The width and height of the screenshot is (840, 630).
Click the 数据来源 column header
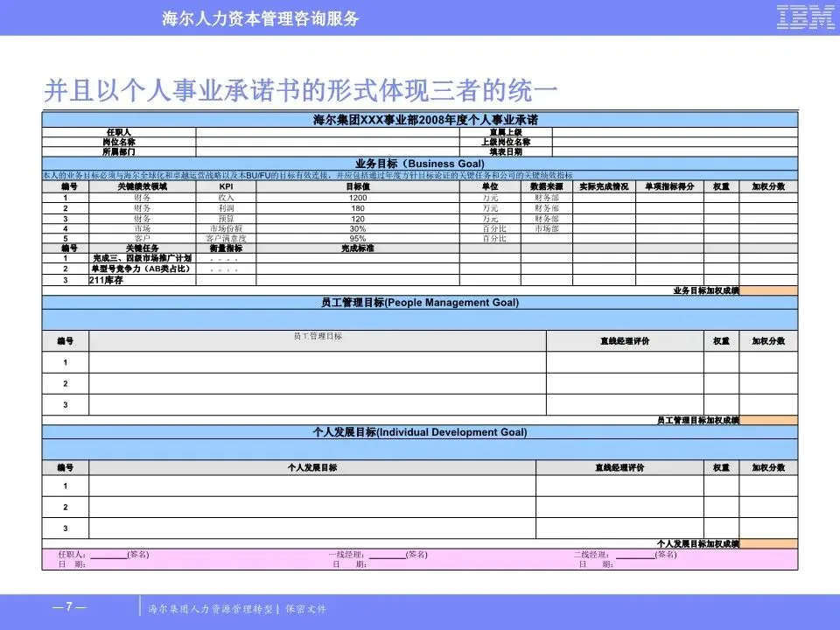pos(546,186)
